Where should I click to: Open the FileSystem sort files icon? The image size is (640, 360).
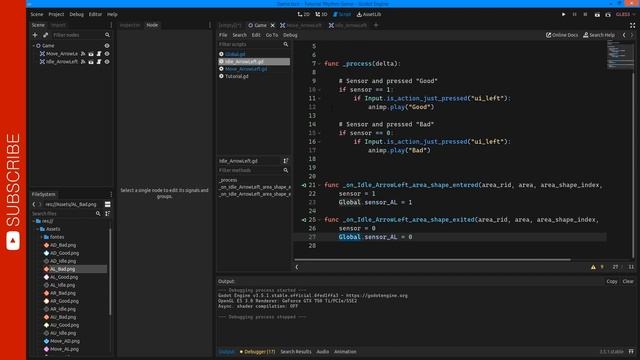click(107, 213)
